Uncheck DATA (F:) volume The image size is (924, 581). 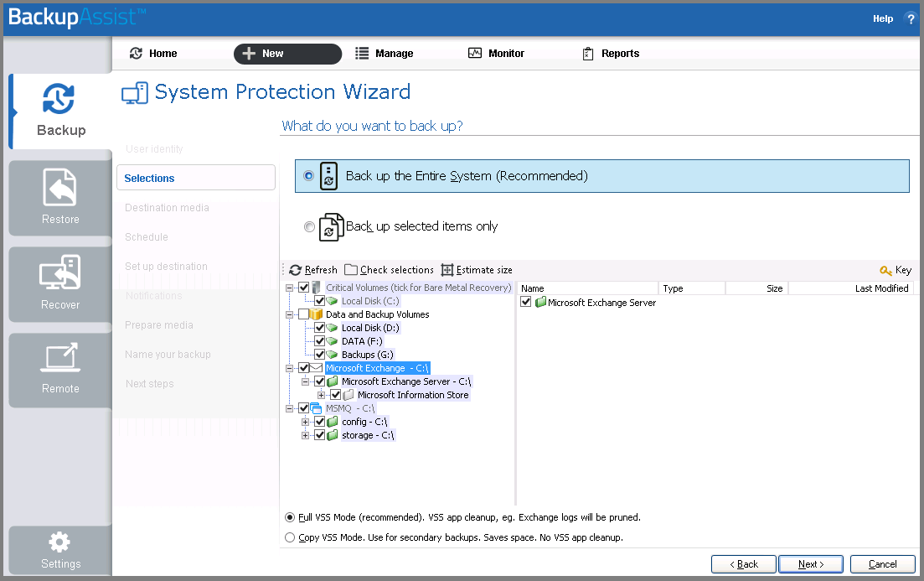[x=320, y=341]
